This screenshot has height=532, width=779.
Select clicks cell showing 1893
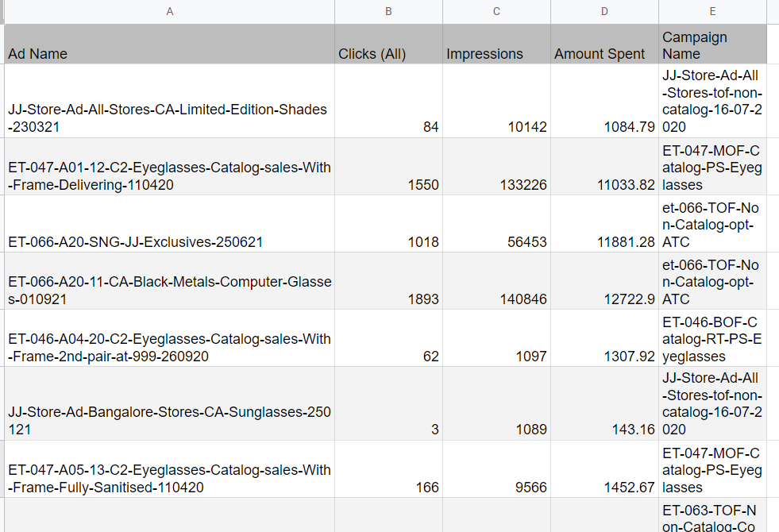coord(388,280)
